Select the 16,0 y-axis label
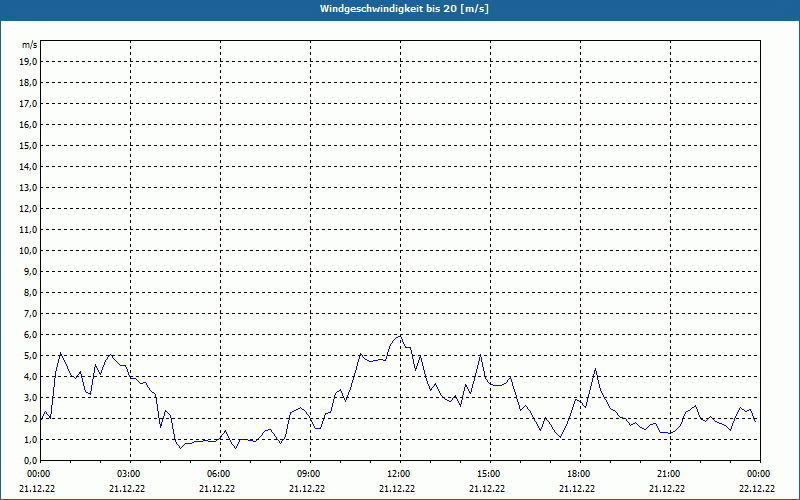Image resolution: width=800 pixels, height=500 pixels. pyautogui.click(x=28, y=124)
